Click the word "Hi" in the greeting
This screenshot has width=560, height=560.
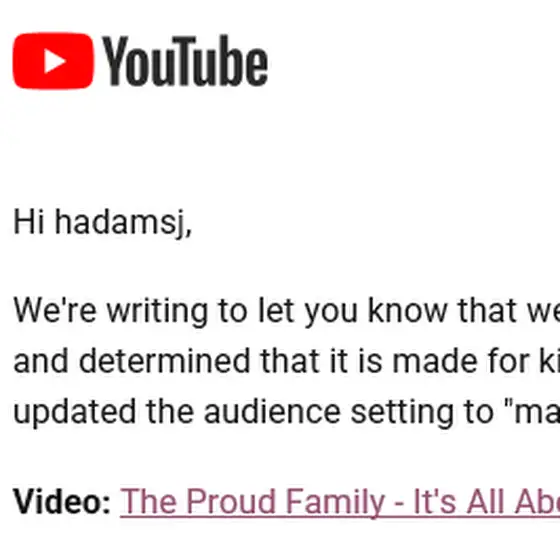(29, 221)
